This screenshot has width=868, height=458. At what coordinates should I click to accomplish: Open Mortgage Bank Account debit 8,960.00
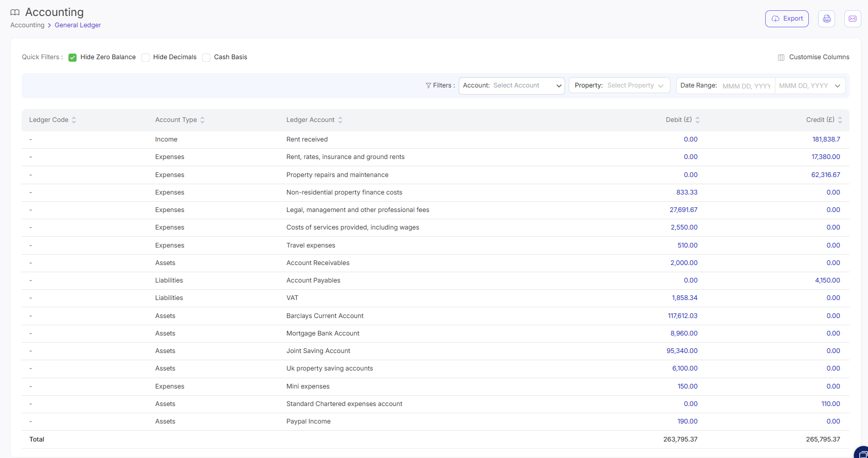click(x=684, y=333)
